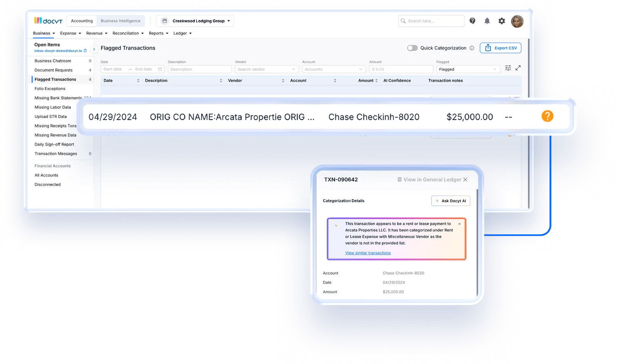Open the Flagged status dropdown

[x=468, y=69]
